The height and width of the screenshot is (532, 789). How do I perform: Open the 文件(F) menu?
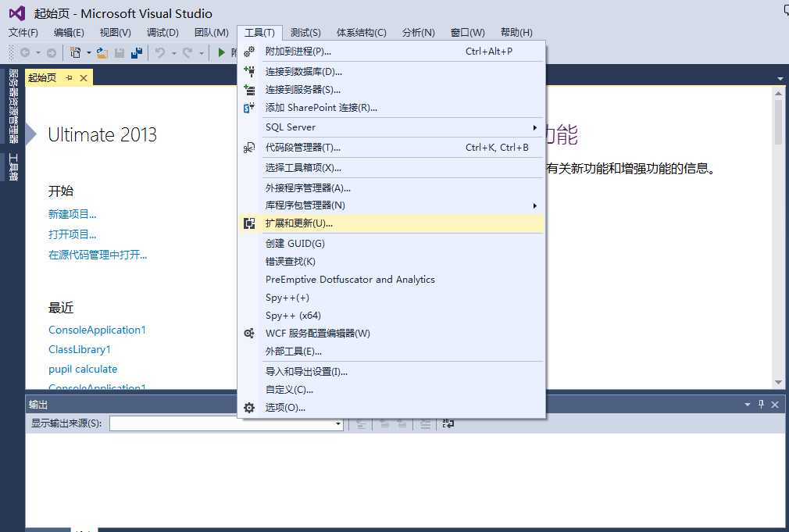click(23, 33)
